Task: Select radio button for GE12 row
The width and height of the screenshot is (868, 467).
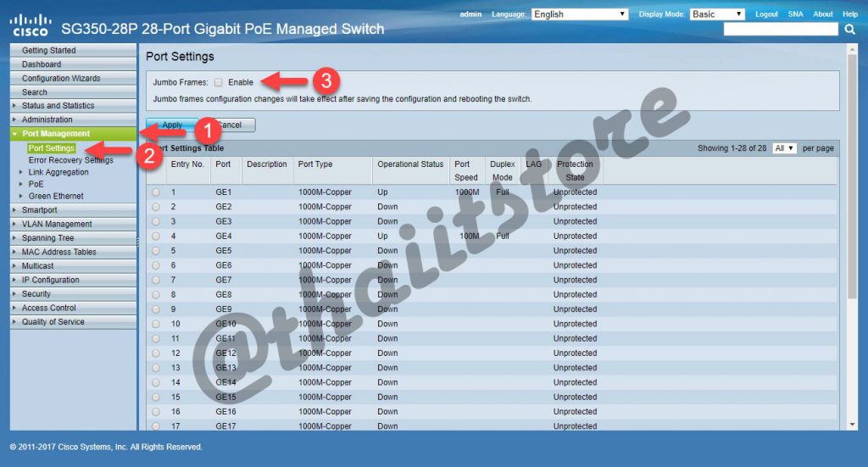Action: tap(156, 353)
